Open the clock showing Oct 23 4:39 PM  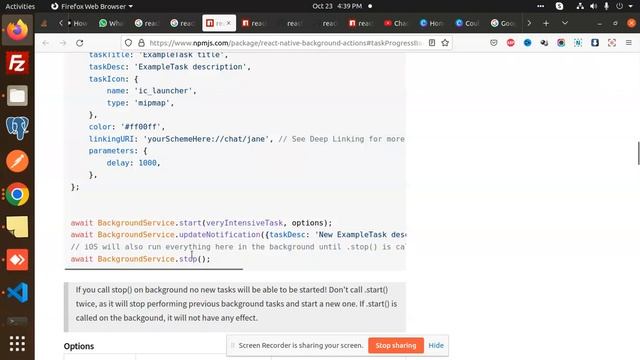(337, 6)
